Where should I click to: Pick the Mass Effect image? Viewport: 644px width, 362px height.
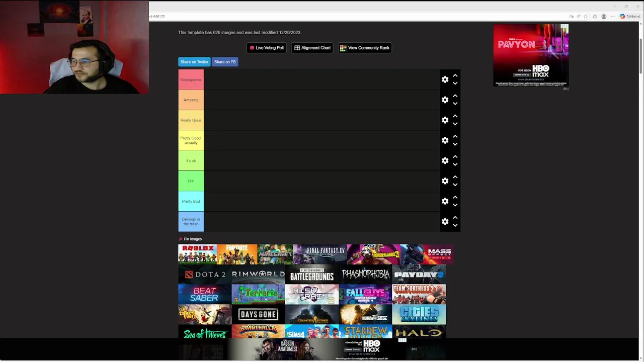coord(427,254)
